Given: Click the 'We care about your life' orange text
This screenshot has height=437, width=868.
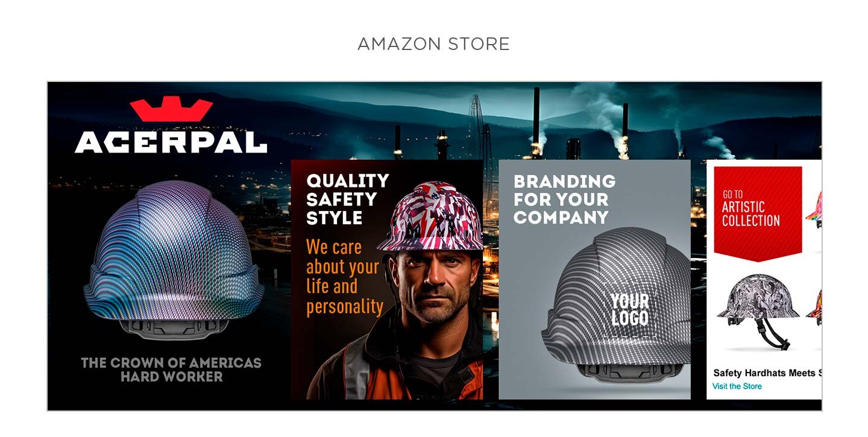Looking at the screenshot, I should [x=344, y=277].
